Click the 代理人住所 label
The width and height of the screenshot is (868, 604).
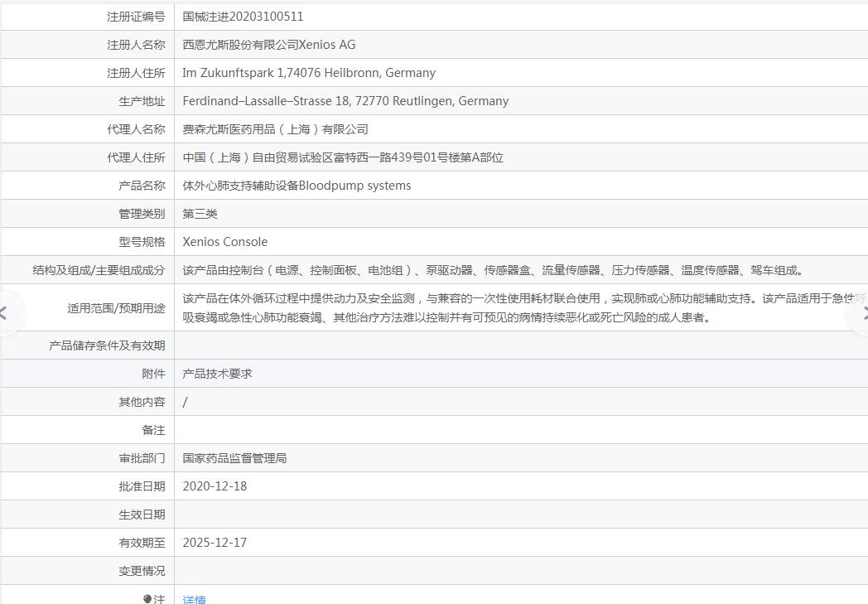[x=136, y=157]
